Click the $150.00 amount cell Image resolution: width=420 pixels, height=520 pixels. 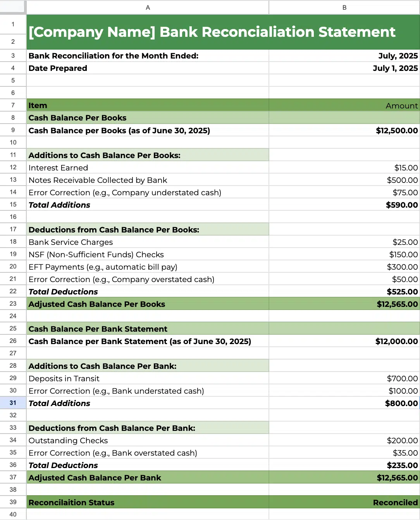tap(344, 254)
